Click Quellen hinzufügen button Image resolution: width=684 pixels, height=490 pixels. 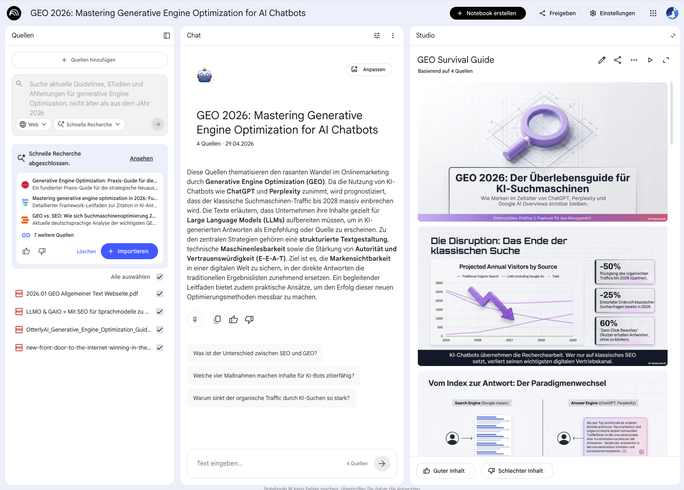point(89,60)
